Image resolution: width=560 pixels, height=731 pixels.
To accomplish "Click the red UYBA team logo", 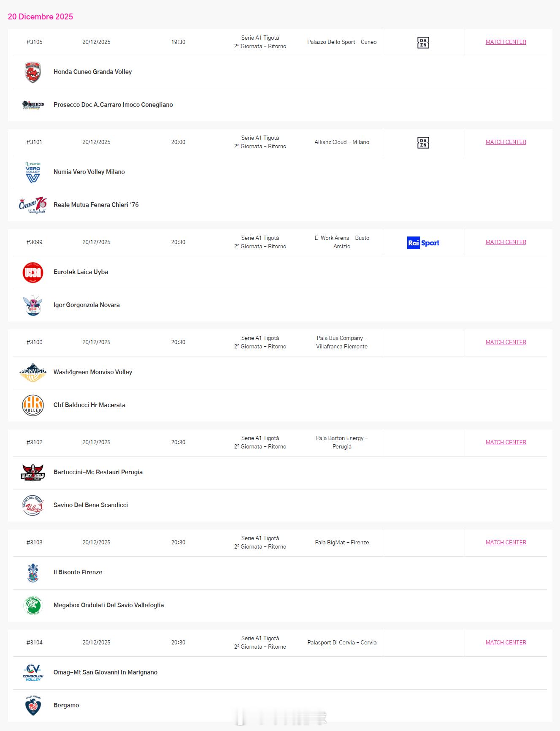I will pos(33,272).
